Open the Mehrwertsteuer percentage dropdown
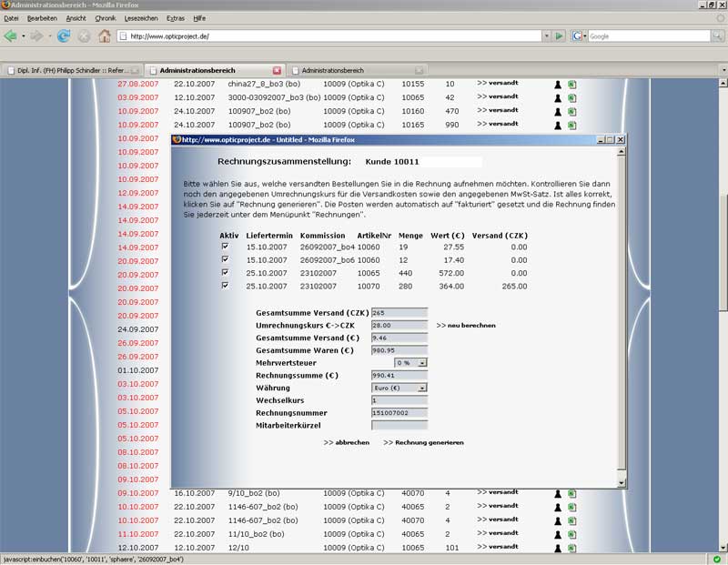 point(422,362)
